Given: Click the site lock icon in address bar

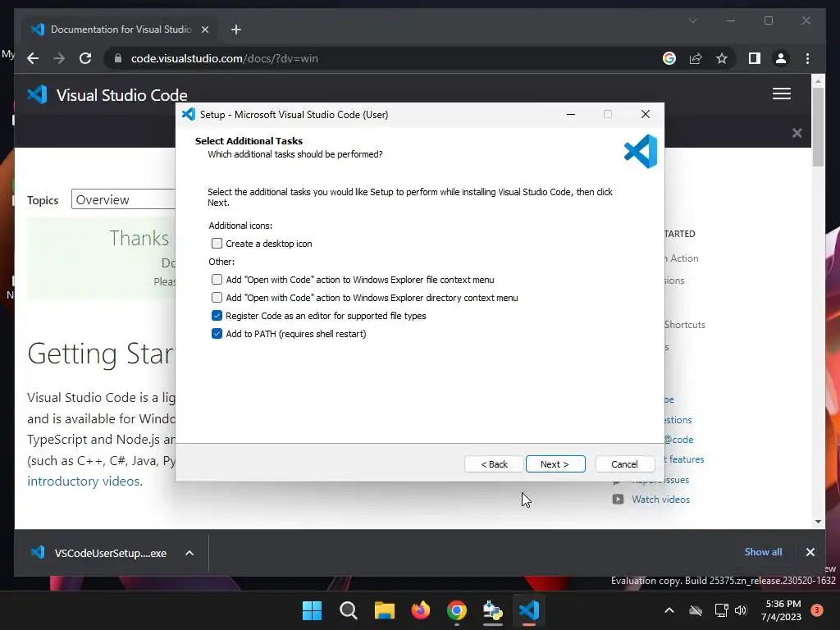Looking at the screenshot, I should 118,58.
